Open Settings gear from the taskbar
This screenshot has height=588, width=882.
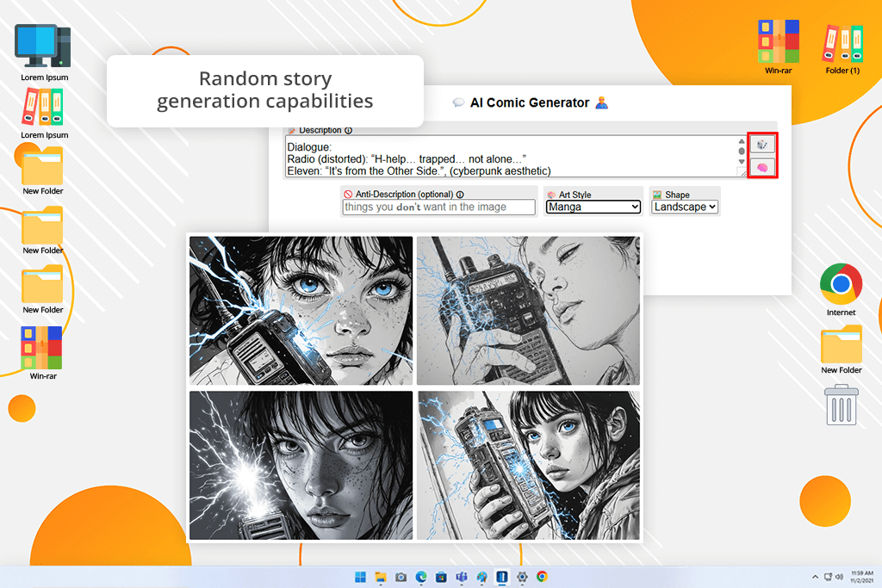[x=522, y=577]
